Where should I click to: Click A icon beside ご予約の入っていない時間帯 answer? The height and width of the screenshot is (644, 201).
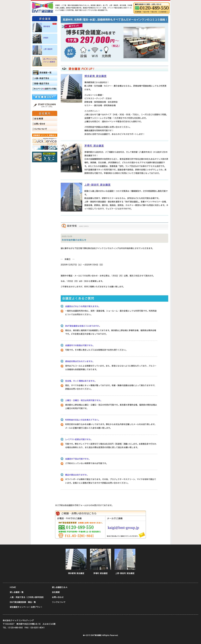[x=62, y=464]
